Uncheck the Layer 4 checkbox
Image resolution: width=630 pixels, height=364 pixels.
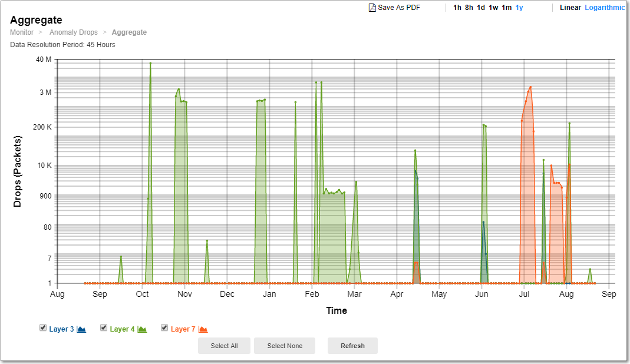click(104, 328)
